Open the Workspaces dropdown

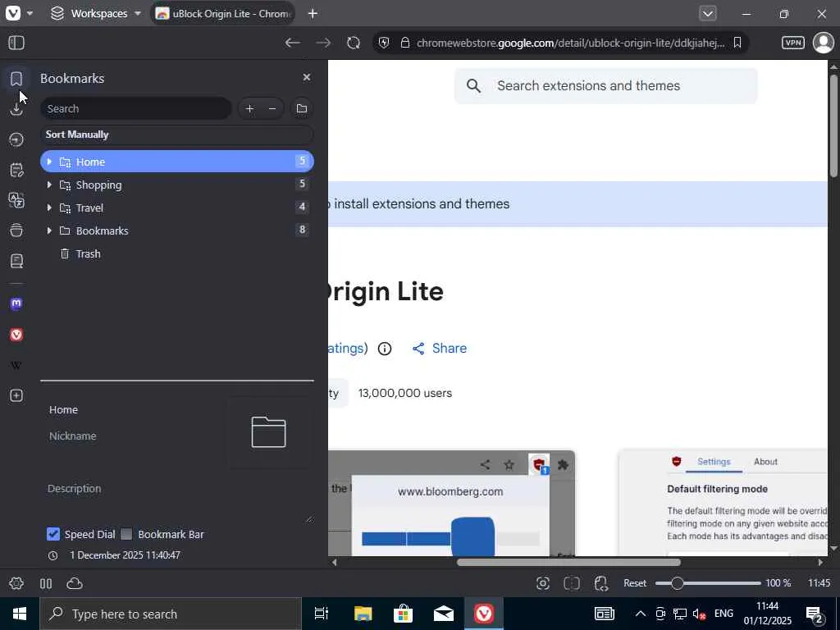pyautogui.click(x=97, y=13)
